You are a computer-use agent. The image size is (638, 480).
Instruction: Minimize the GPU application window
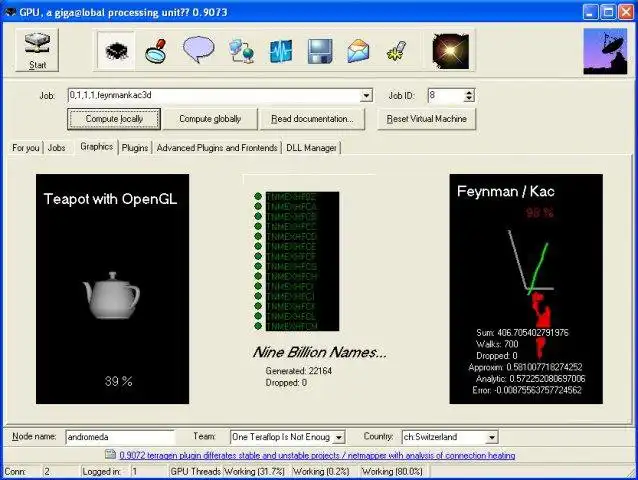(x=590, y=12)
